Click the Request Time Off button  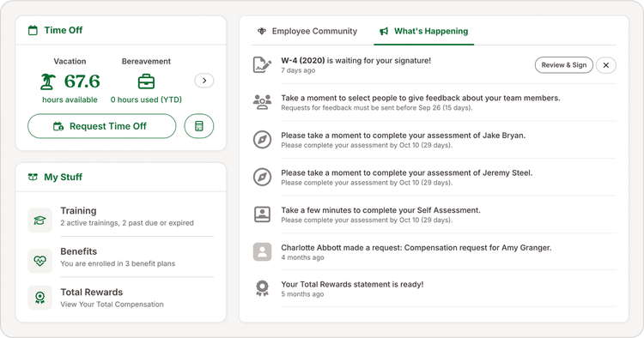click(x=102, y=126)
